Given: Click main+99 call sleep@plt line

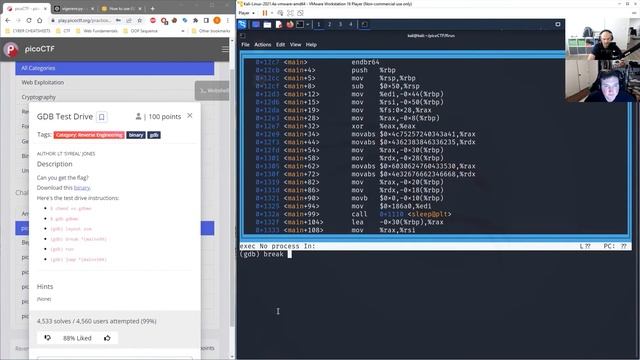Looking at the screenshot, I should [353, 214].
